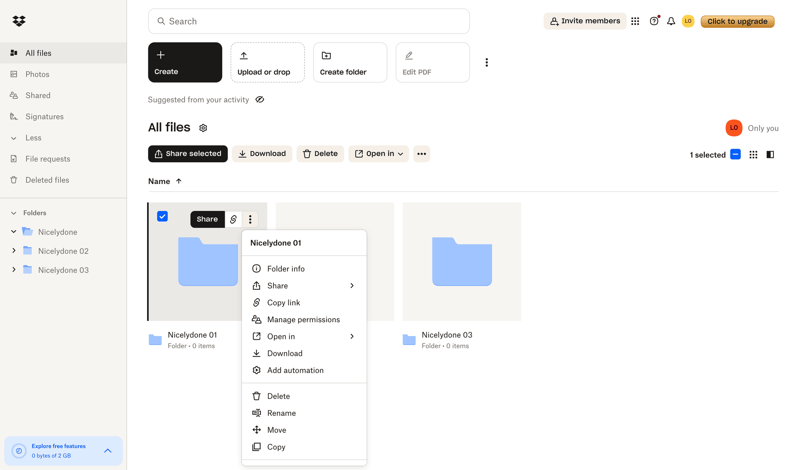
Task: Click the three-dot menu on Nicelydone 01
Action: pyautogui.click(x=250, y=219)
